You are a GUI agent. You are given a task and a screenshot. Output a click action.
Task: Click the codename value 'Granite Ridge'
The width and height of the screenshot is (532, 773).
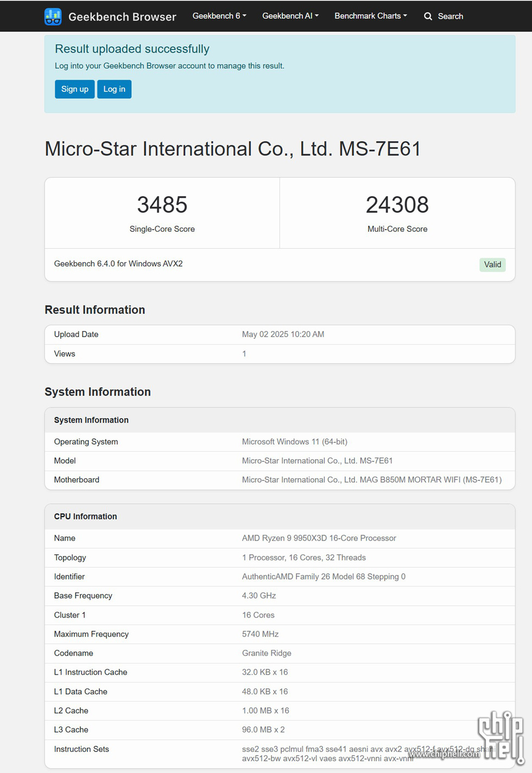[267, 653]
